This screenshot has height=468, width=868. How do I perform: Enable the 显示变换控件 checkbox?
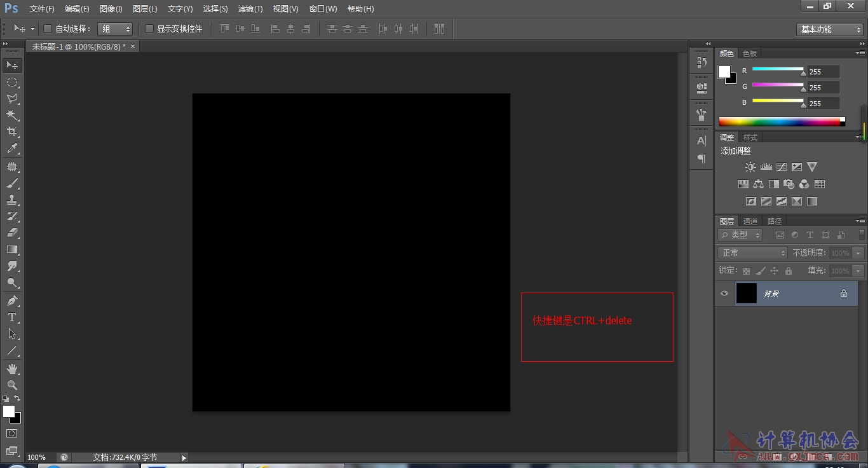149,29
